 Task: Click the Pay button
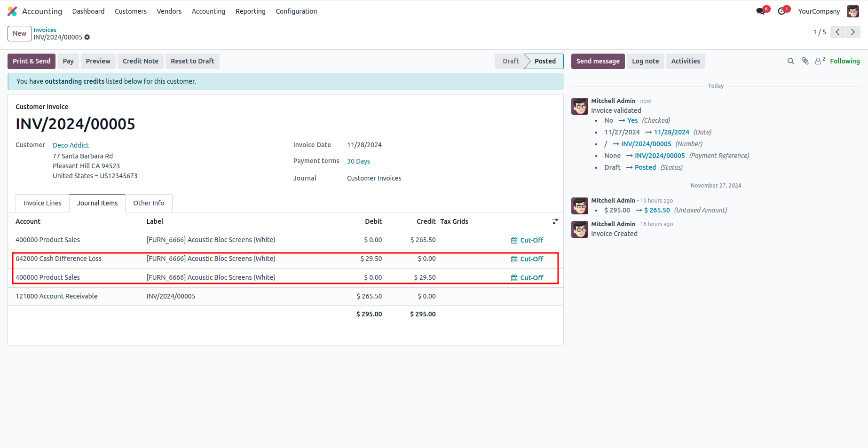[x=68, y=61]
